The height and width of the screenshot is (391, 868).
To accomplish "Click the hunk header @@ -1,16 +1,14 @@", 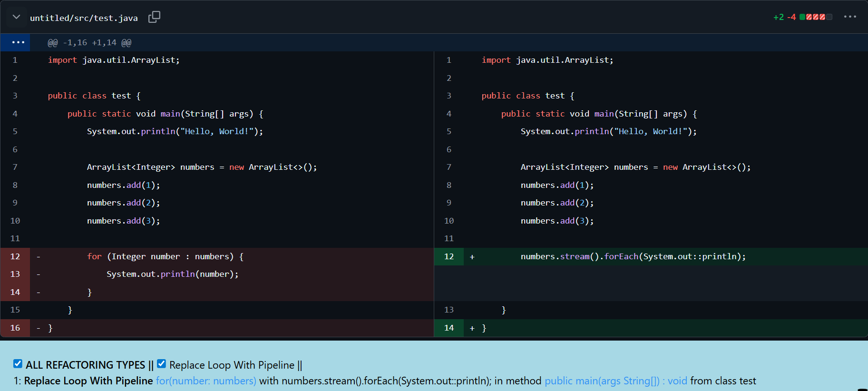I will point(89,43).
